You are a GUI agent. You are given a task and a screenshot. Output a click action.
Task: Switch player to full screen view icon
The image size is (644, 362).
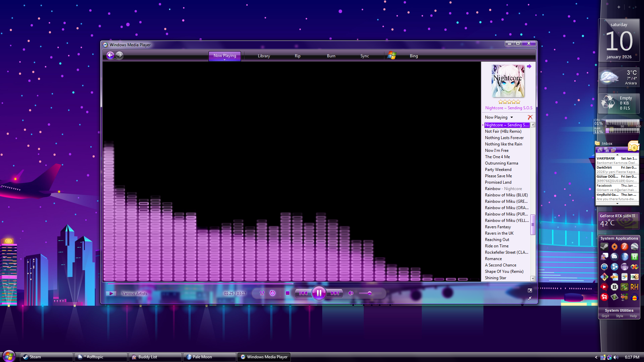(530, 290)
